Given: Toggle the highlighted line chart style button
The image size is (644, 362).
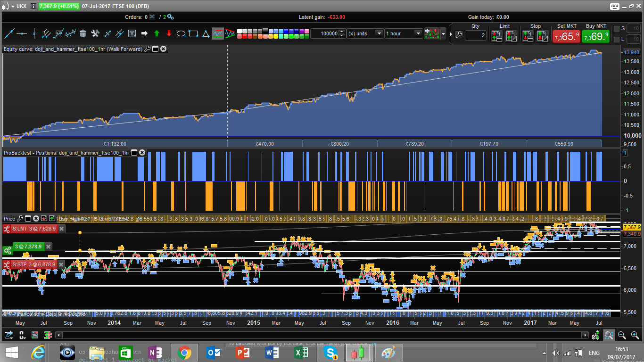Looking at the screenshot, I should click(217, 33).
